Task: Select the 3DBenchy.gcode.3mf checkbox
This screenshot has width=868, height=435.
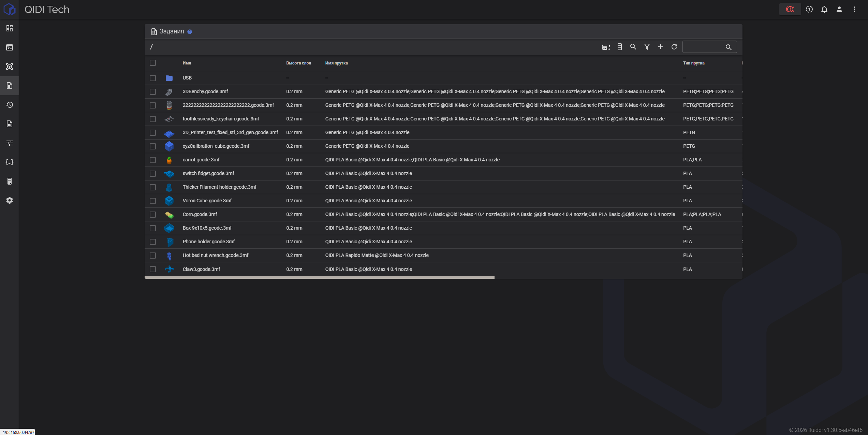Action: point(153,91)
